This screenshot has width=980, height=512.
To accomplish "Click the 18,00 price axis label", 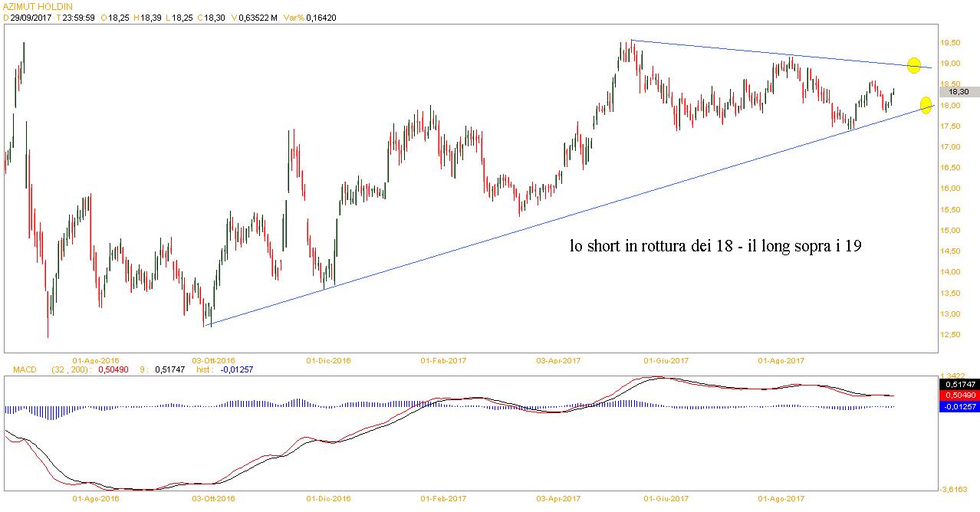I will click(x=950, y=105).
